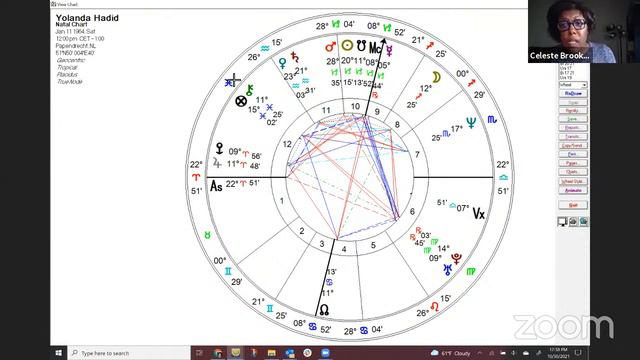
Task: Click the As ascendant label
Action: (x=216, y=187)
